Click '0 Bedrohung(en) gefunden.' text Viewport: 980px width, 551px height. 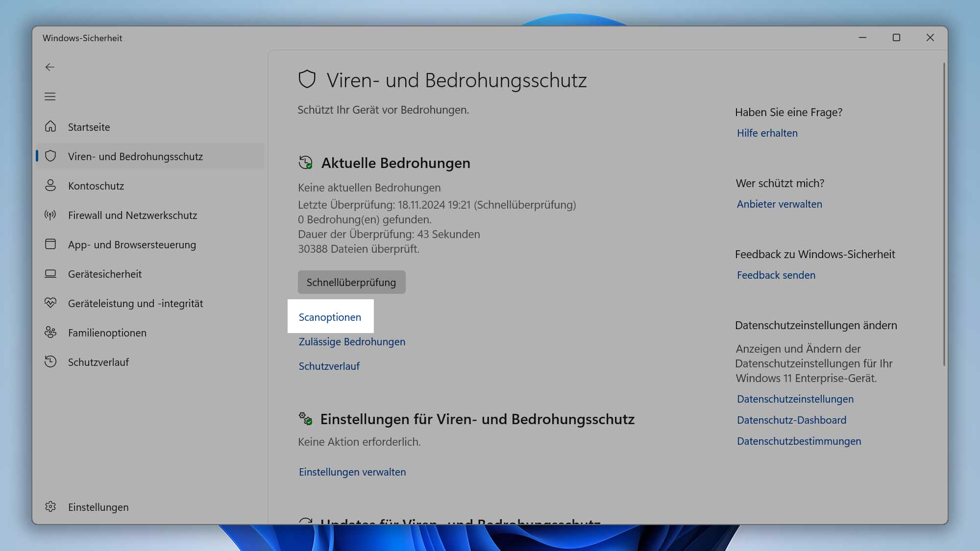tap(365, 219)
